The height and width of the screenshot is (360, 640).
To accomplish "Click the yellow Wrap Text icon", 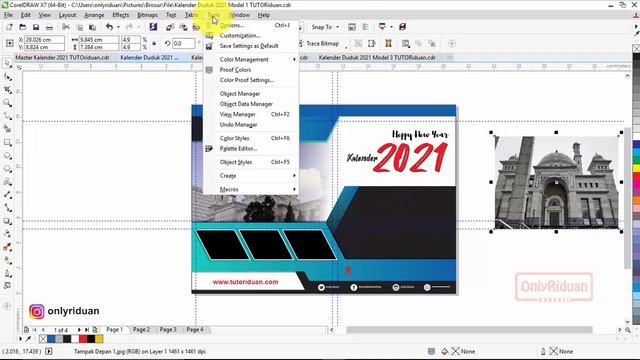I will point(388,43).
